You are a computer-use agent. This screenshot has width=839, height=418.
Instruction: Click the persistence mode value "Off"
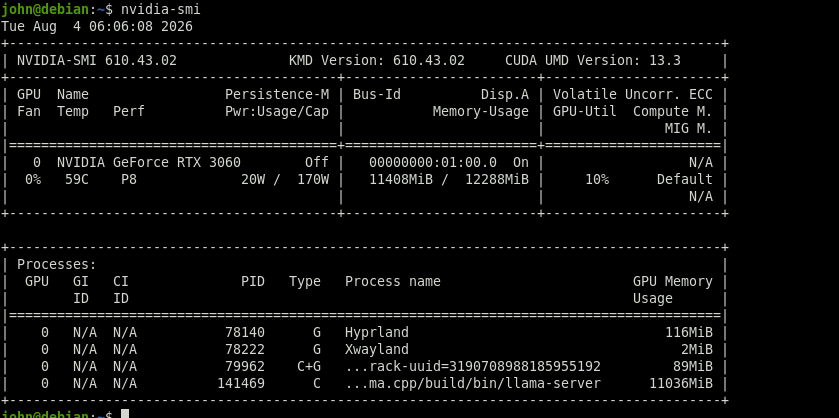pyautogui.click(x=317, y=162)
